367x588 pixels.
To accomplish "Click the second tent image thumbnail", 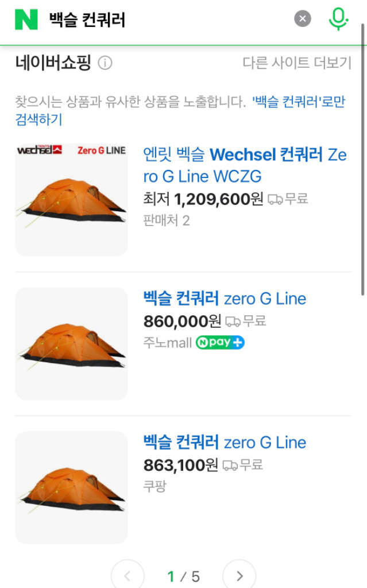I will click(71, 343).
